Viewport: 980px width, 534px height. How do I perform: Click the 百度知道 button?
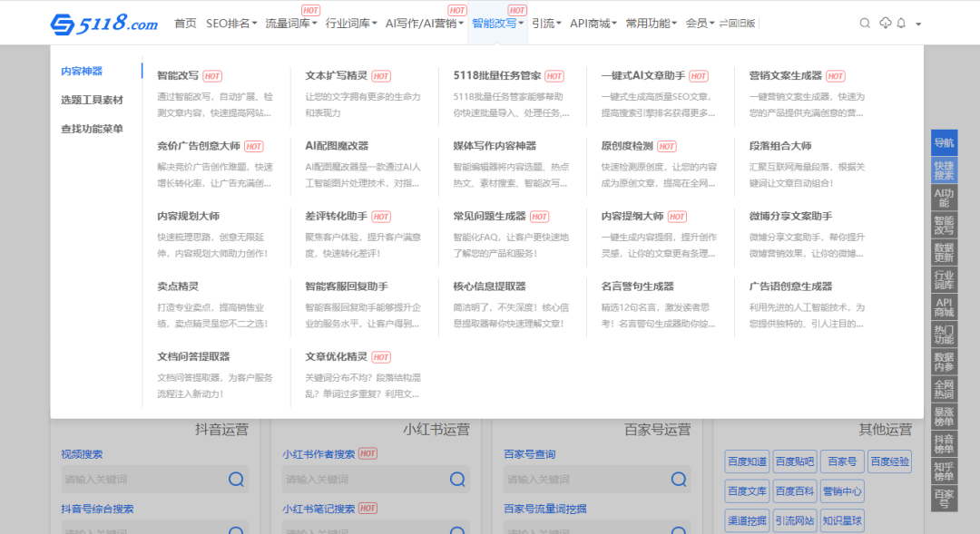point(747,461)
